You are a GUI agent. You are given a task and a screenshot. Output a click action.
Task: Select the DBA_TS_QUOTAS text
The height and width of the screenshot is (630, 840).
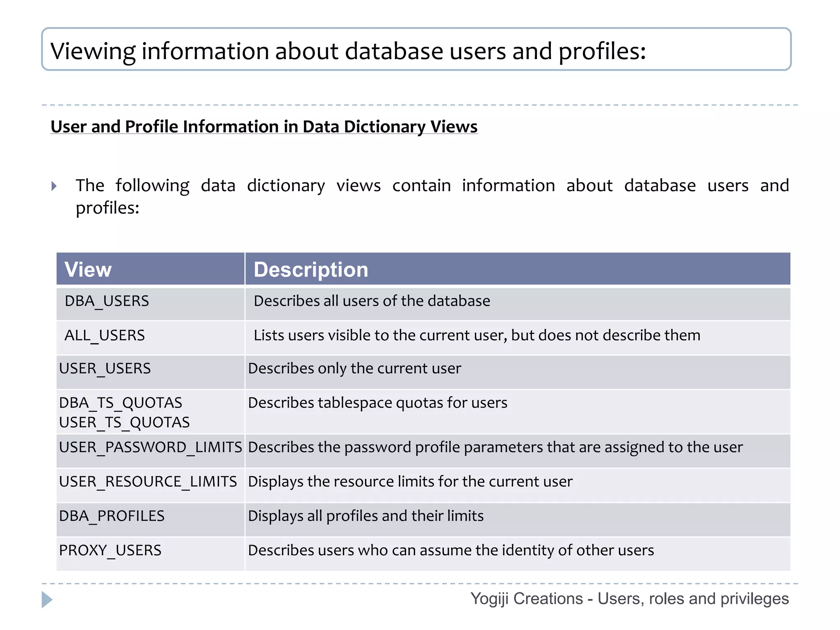[x=121, y=403]
